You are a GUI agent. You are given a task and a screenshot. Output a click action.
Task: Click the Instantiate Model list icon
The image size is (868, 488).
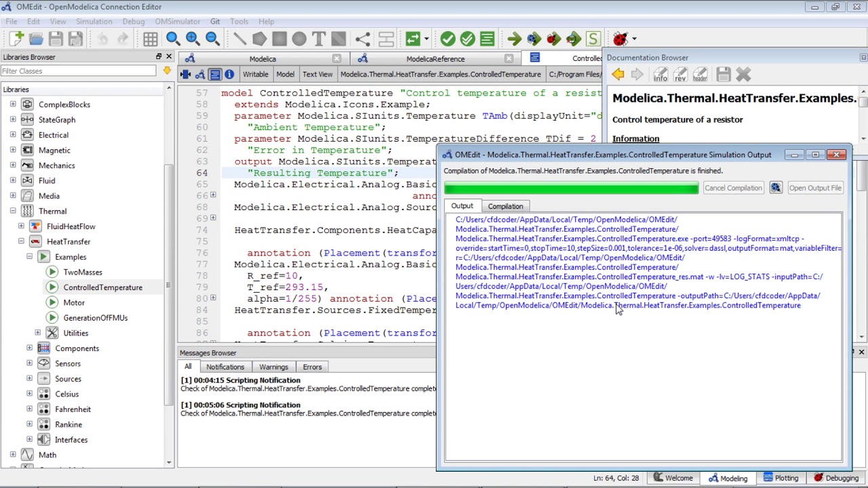point(487,39)
